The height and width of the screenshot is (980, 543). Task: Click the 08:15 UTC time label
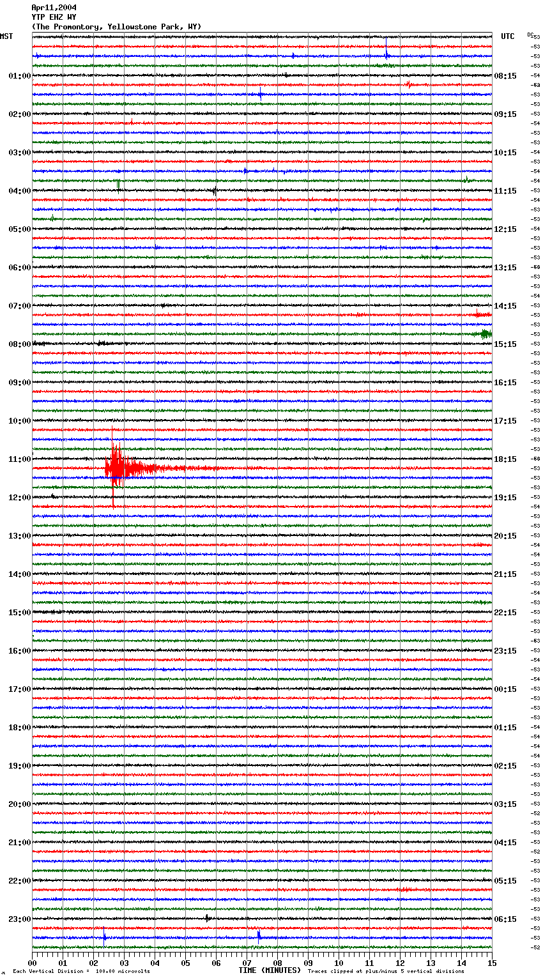(505, 76)
